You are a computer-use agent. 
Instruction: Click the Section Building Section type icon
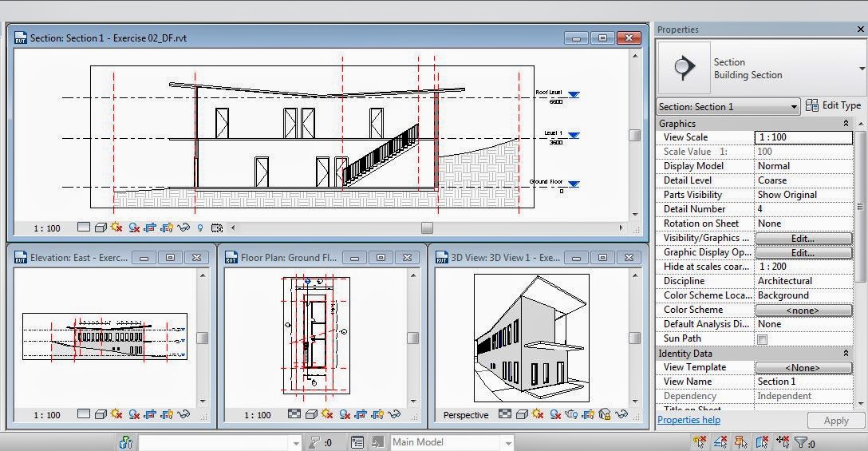click(685, 68)
